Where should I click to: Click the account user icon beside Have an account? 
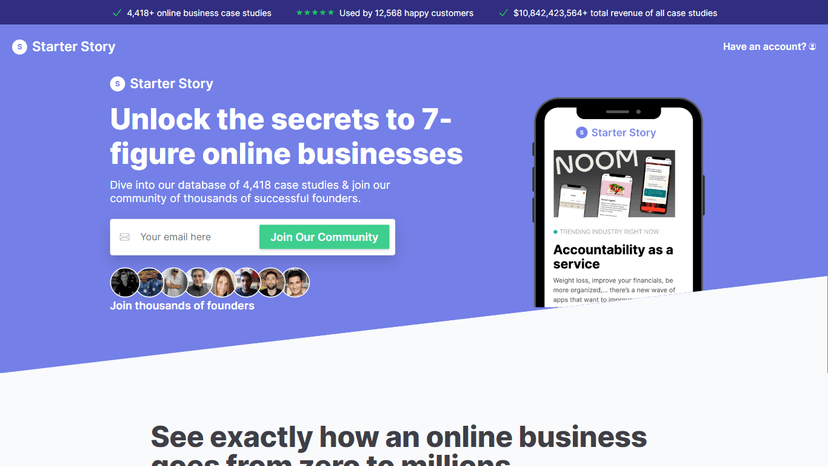coord(812,47)
